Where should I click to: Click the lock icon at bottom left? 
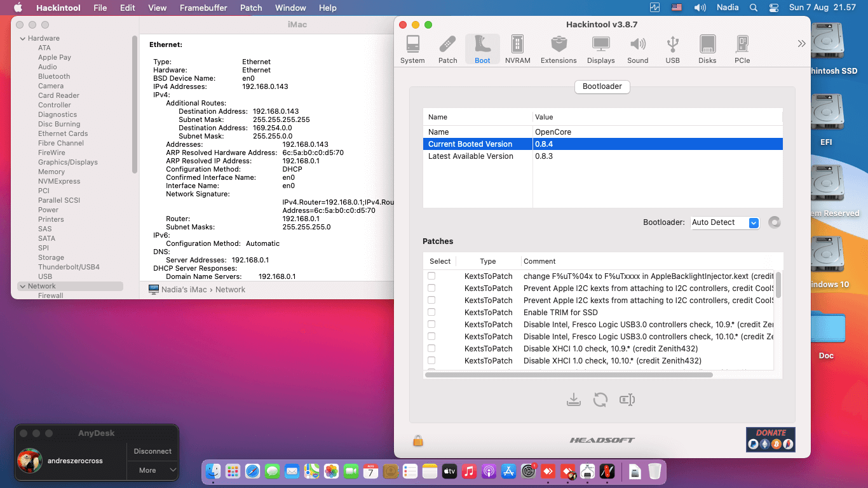coord(417,440)
